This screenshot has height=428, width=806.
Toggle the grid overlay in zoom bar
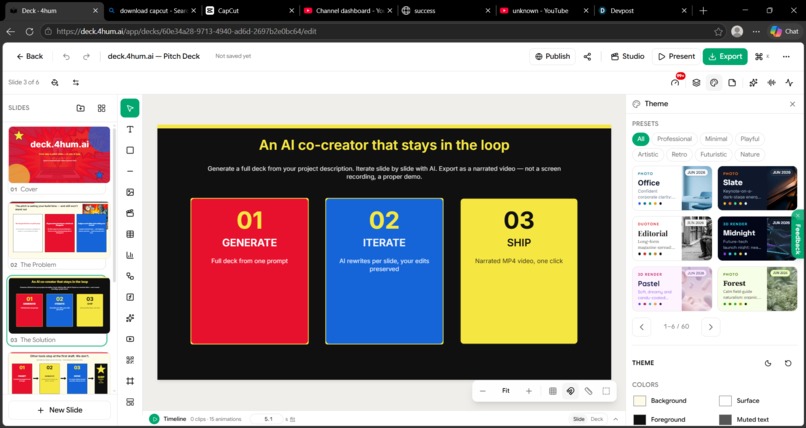point(553,391)
